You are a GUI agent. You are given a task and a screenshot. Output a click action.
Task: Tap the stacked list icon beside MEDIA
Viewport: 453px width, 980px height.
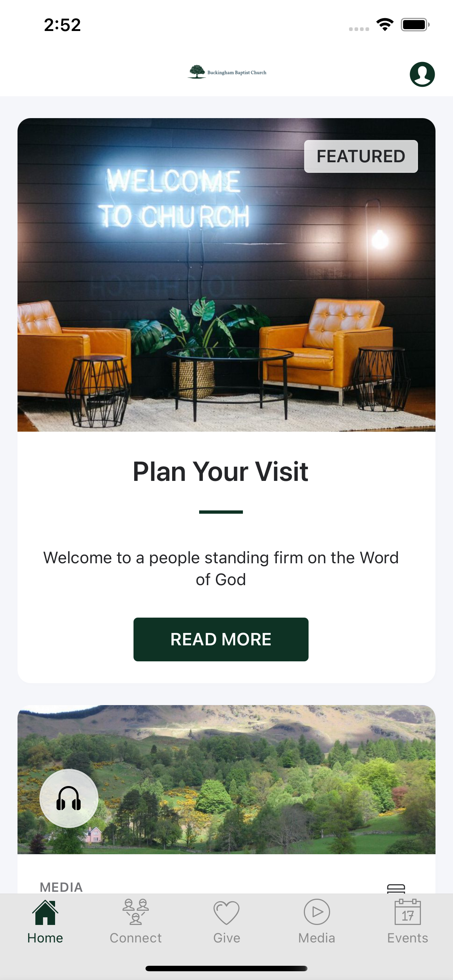click(396, 888)
